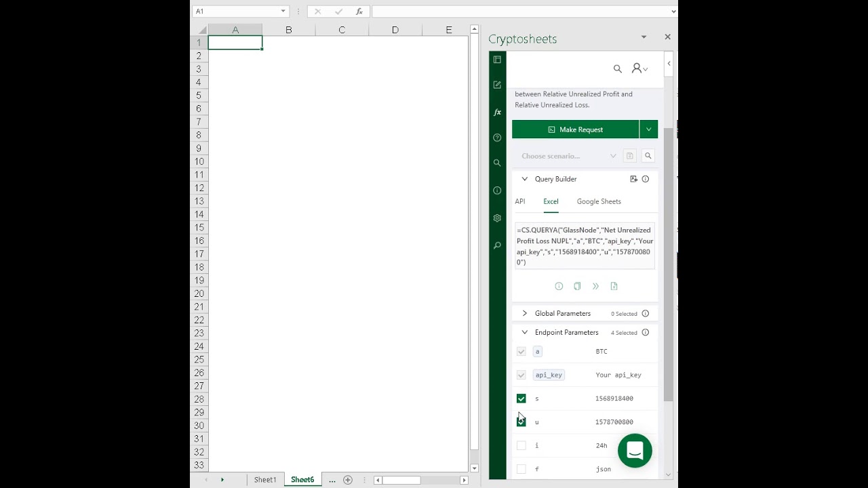868x488 pixels.
Task: Click the formula info circle icon below query
Action: [x=559, y=286]
